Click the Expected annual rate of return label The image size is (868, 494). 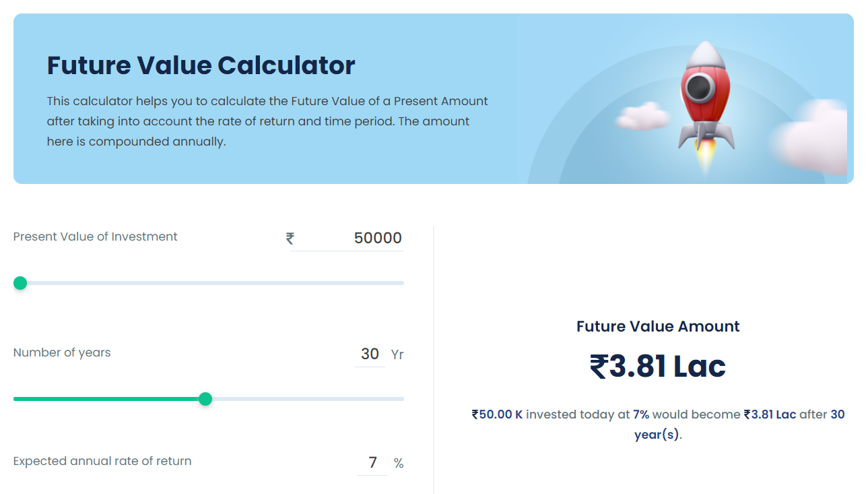tap(102, 461)
